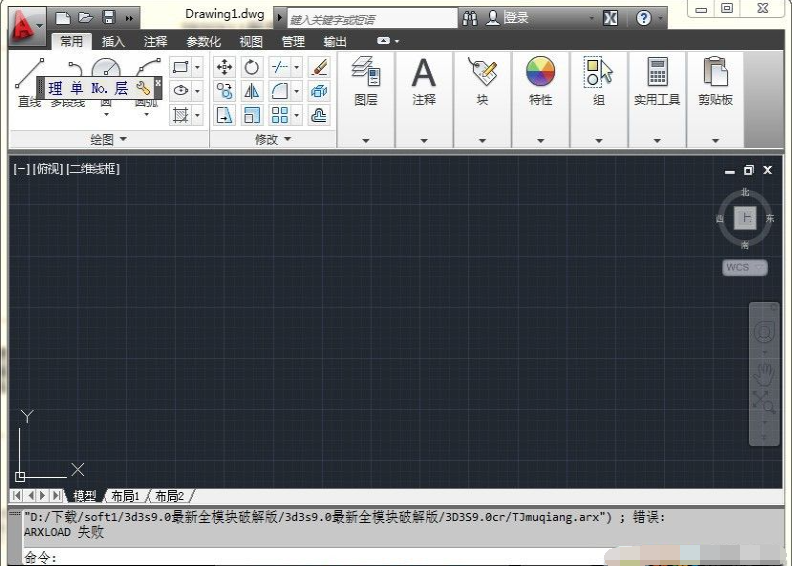Switch to the 输出 ribbon tab
The image size is (792, 566).
coord(335,41)
